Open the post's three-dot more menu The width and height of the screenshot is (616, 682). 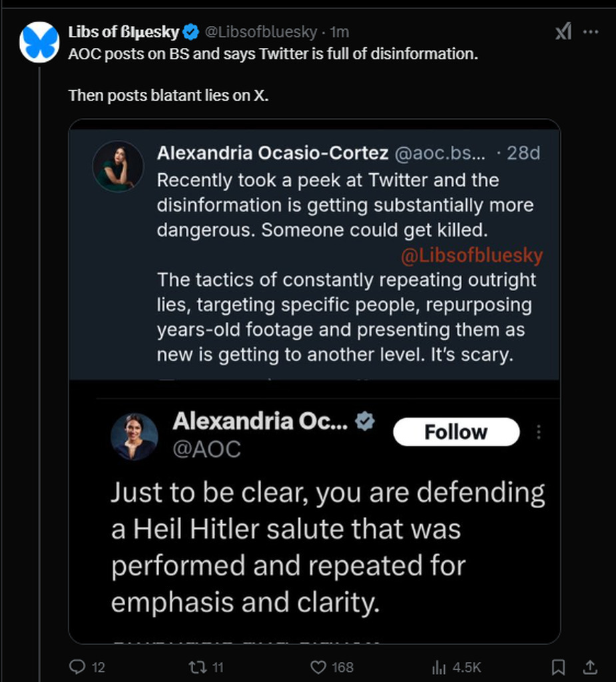590,32
